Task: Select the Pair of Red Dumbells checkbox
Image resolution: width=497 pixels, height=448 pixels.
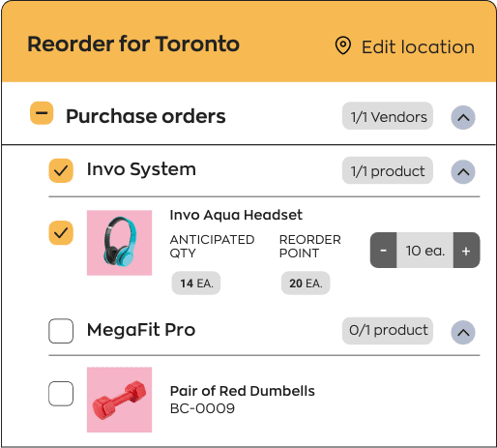Action: (61, 394)
